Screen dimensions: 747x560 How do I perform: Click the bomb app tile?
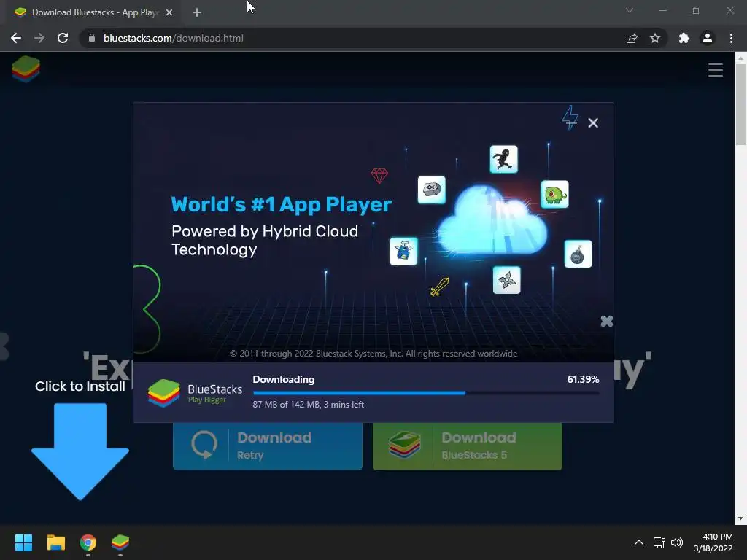[578, 254]
